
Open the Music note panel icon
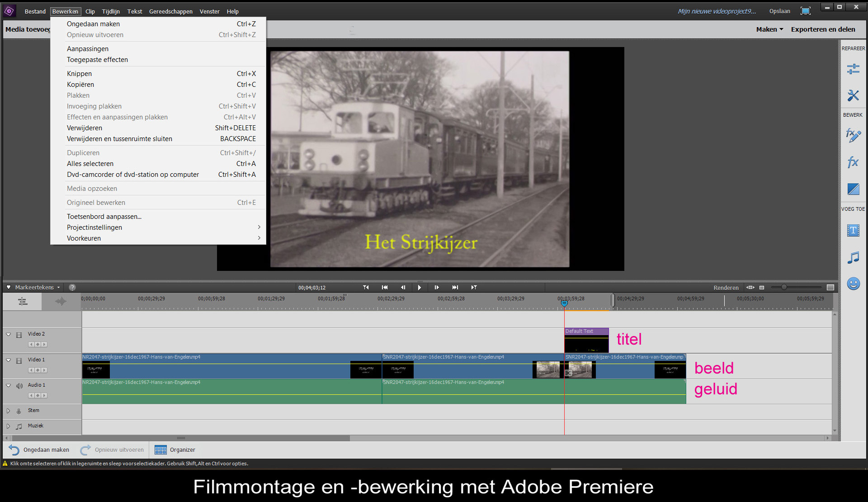[853, 258]
